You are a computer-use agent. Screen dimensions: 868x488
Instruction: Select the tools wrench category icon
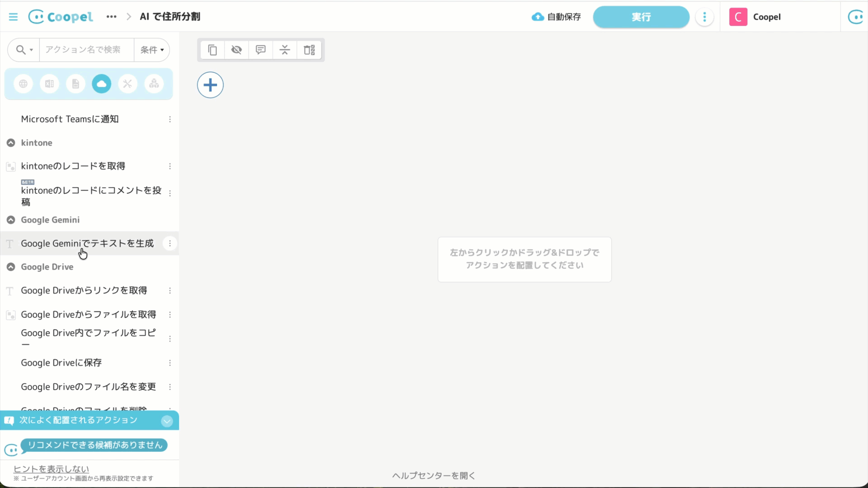point(127,84)
